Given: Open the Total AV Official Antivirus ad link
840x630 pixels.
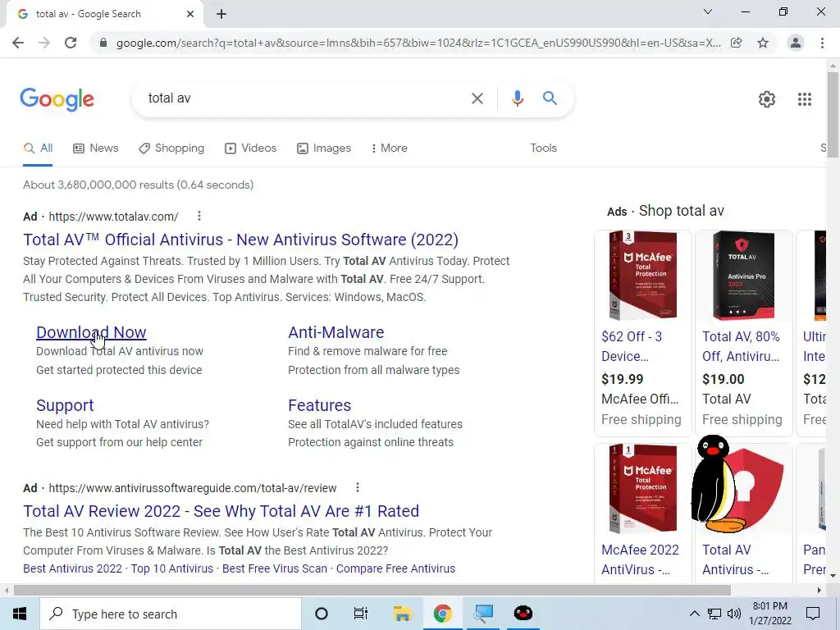Looking at the screenshot, I should pos(240,240).
